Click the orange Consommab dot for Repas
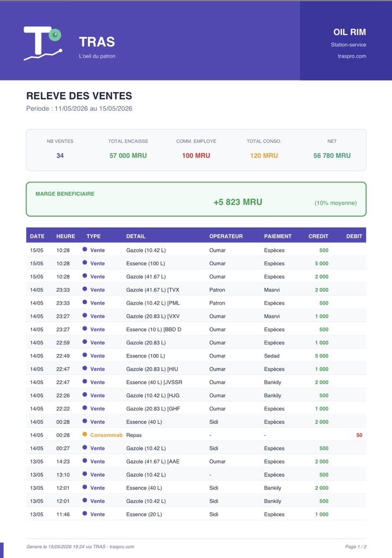The height and width of the screenshot is (558, 392). [x=85, y=434]
